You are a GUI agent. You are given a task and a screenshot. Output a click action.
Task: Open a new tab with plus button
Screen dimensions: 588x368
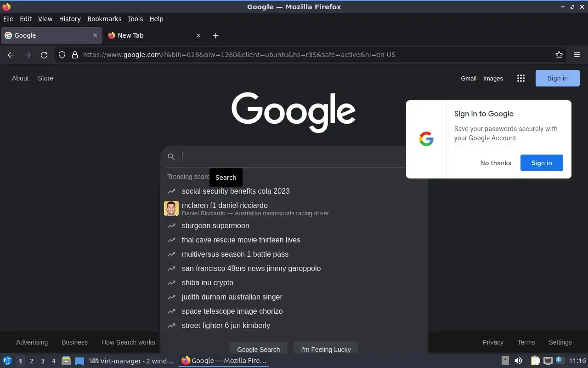click(x=216, y=35)
